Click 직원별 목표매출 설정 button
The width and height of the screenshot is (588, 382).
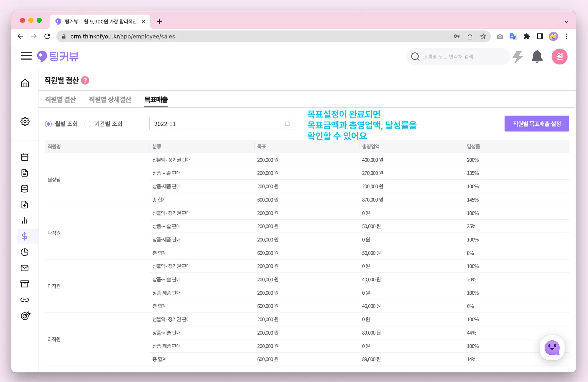537,124
